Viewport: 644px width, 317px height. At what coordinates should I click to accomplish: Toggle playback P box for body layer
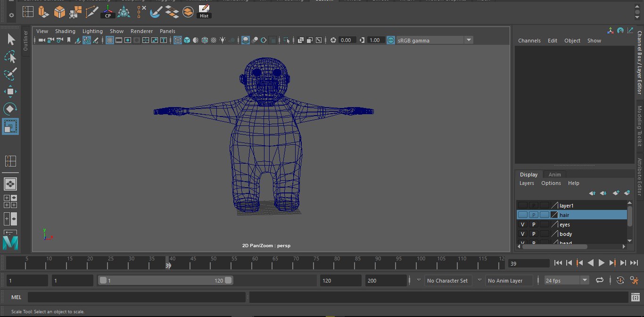click(x=534, y=234)
